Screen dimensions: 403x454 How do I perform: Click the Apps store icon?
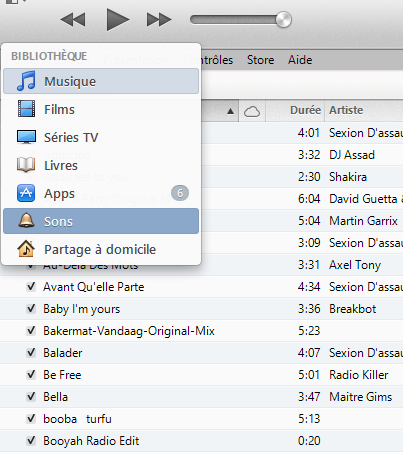(x=26, y=193)
